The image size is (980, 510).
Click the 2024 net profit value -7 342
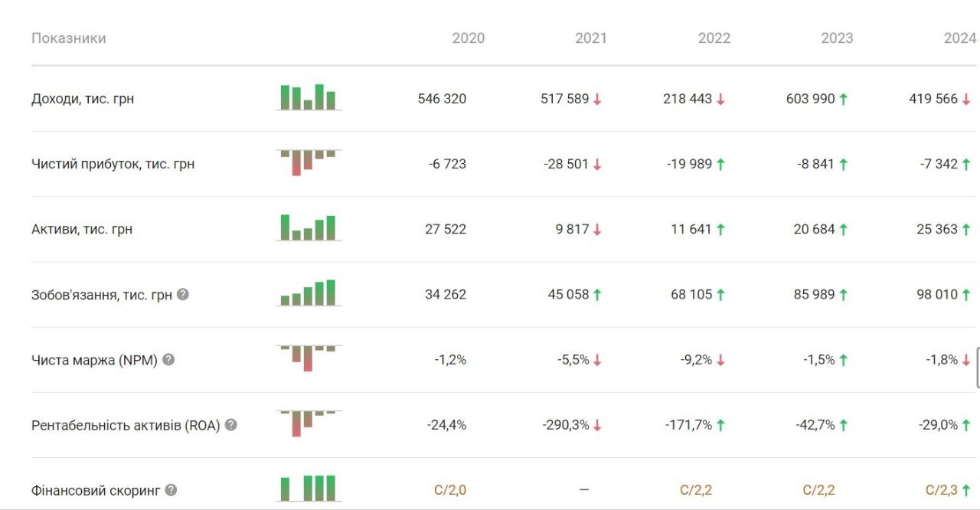click(937, 164)
